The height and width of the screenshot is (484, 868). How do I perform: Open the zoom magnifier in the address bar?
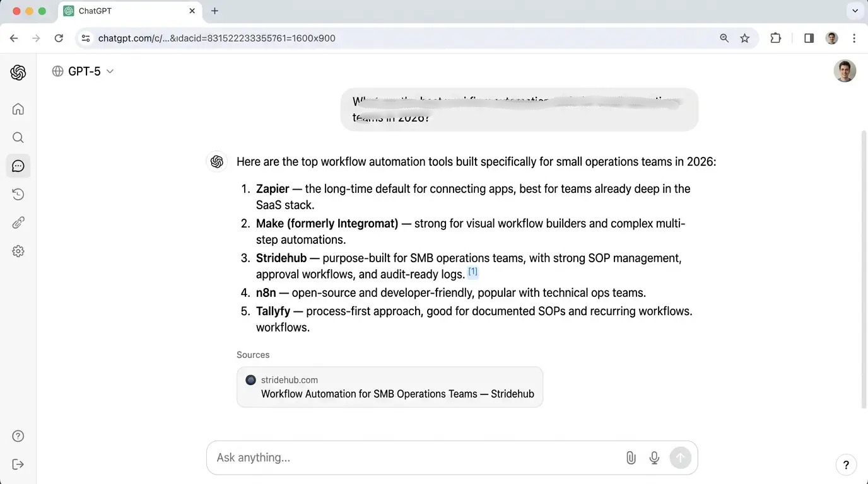click(724, 38)
